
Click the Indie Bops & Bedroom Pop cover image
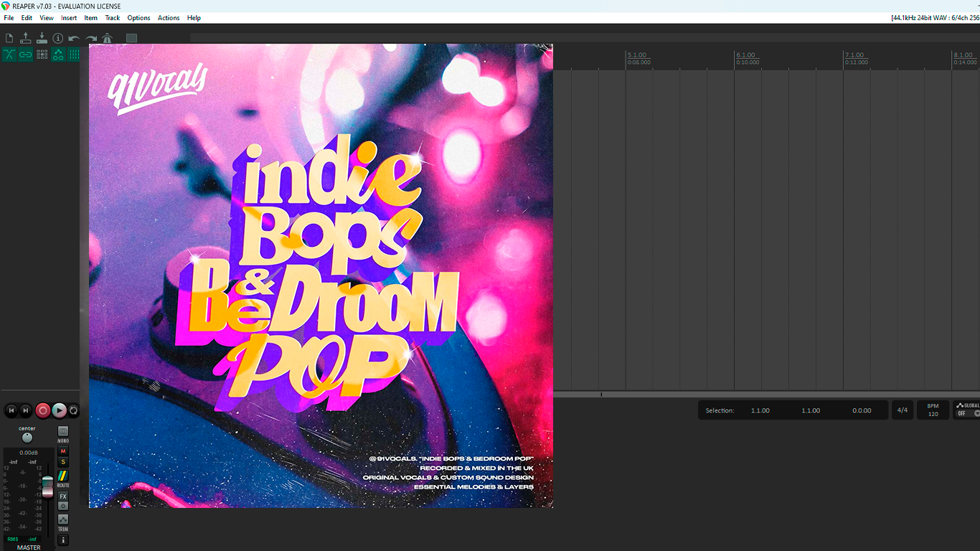tap(321, 275)
